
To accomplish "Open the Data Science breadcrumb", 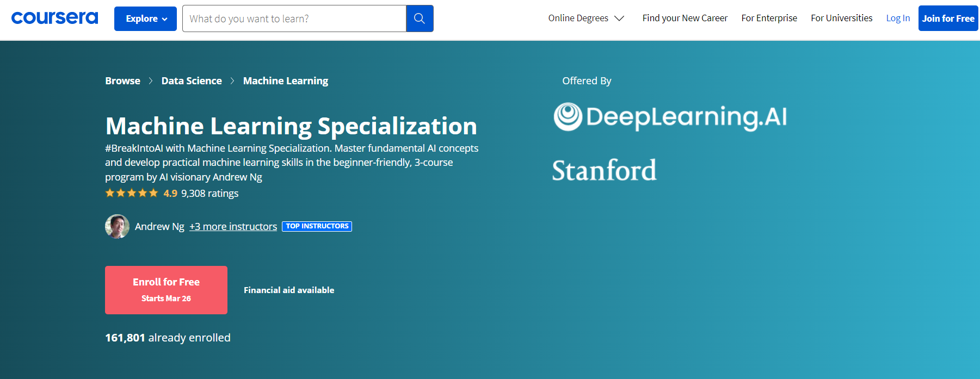I will click(x=192, y=80).
